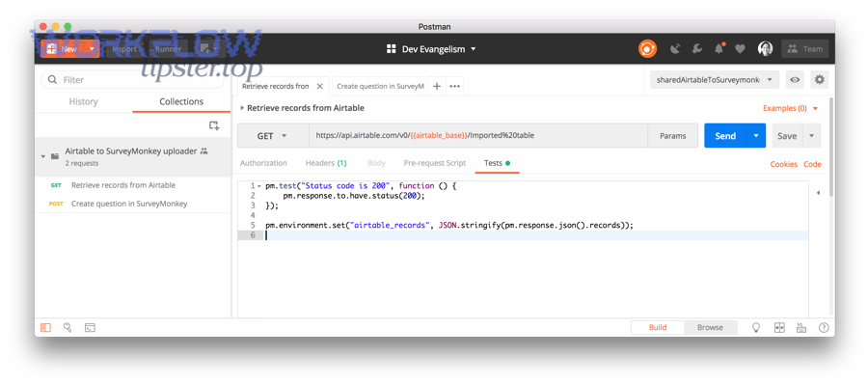
Task: Open notifications bell icon
Action: pos(719,49)
